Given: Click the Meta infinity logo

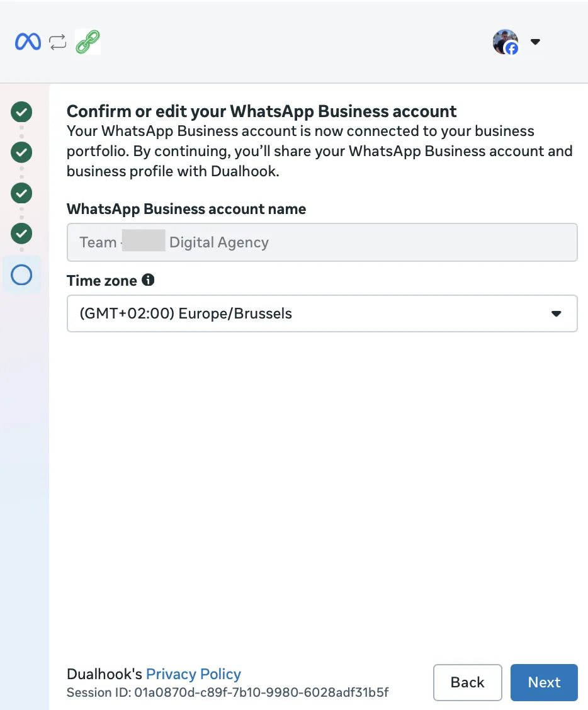Looking at the screenshot, I should pos(28,42).
